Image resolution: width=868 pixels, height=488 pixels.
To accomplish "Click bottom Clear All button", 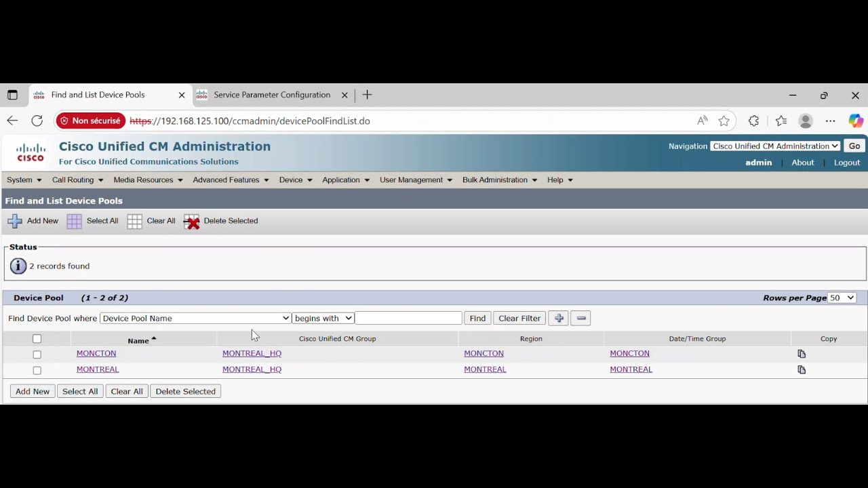I will pyautogui.click(x=127, y=392).
